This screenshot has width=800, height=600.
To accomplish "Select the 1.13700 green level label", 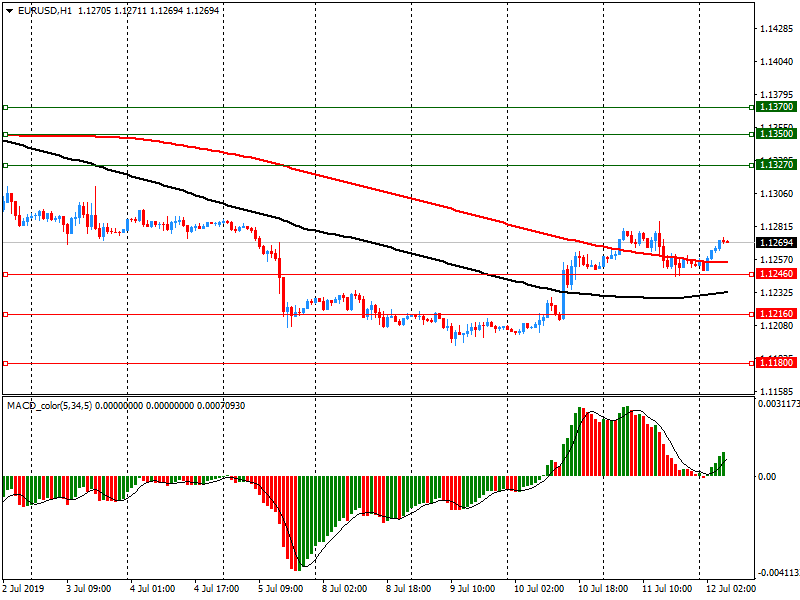I will click(776, 107).
